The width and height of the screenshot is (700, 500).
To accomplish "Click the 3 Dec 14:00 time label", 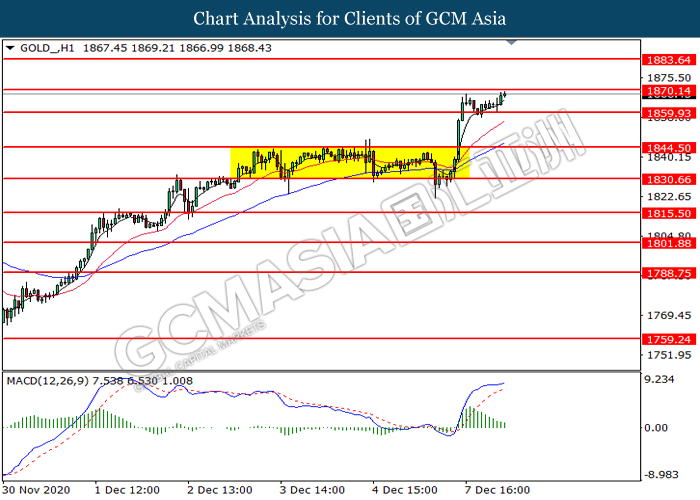I will click(312, 490).
